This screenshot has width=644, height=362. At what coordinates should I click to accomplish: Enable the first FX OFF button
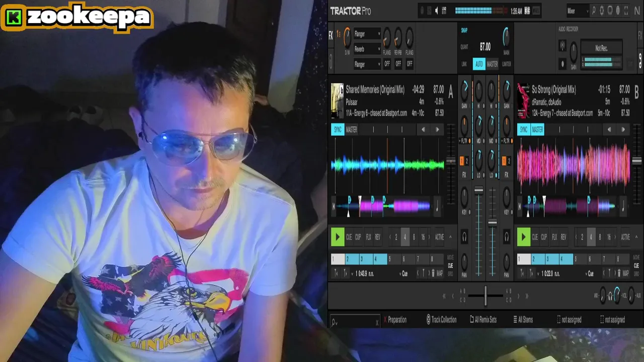click(387, 64)
